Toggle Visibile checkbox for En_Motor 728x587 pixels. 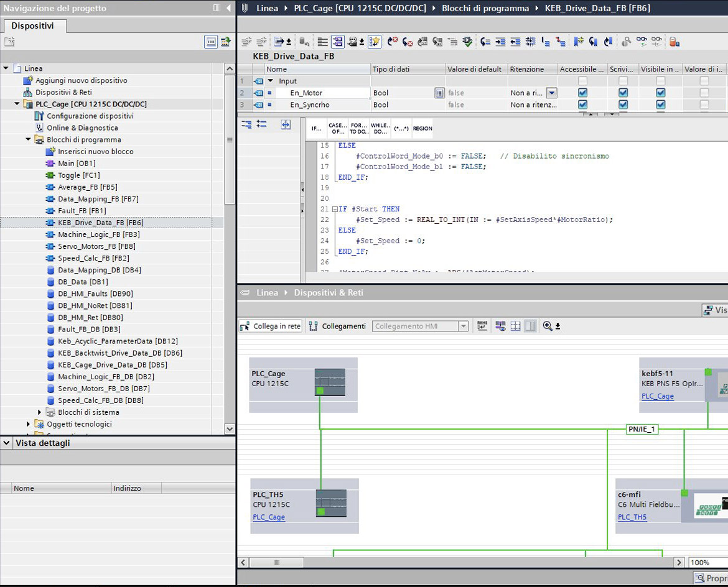660,93
